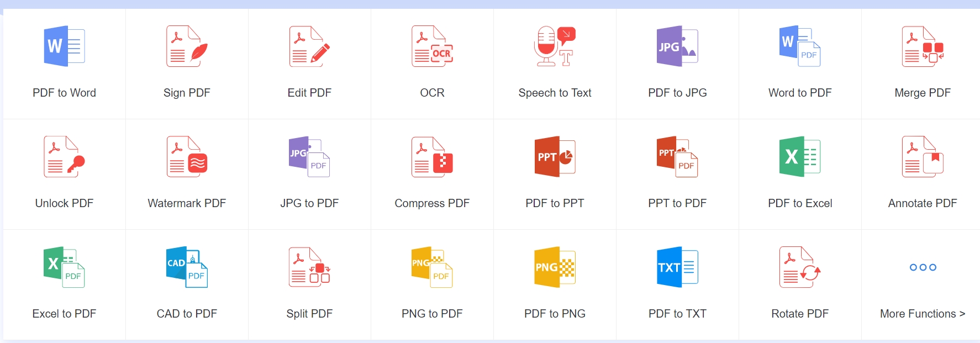980x343 pixels.
Task: Open the CAD to PDF icon
Action: click(x=187, y=267)
